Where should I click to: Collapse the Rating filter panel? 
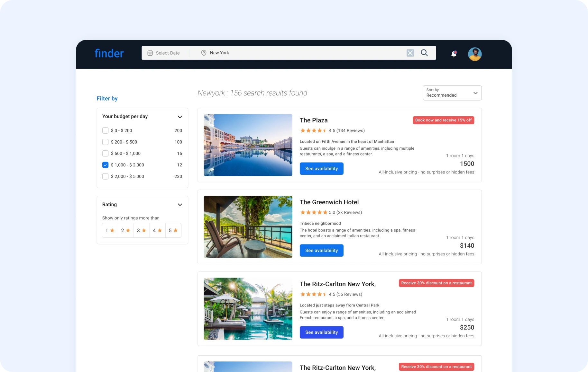180,205
